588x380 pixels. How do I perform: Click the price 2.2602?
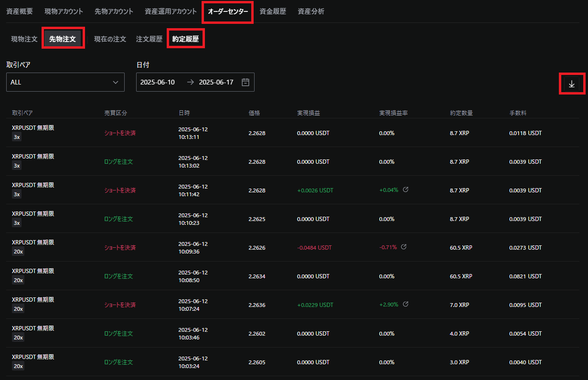pos(257,334)
